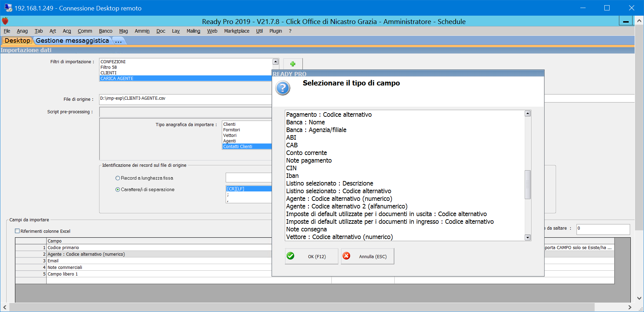Open the Marketplace menu

(x=237, y=31)
